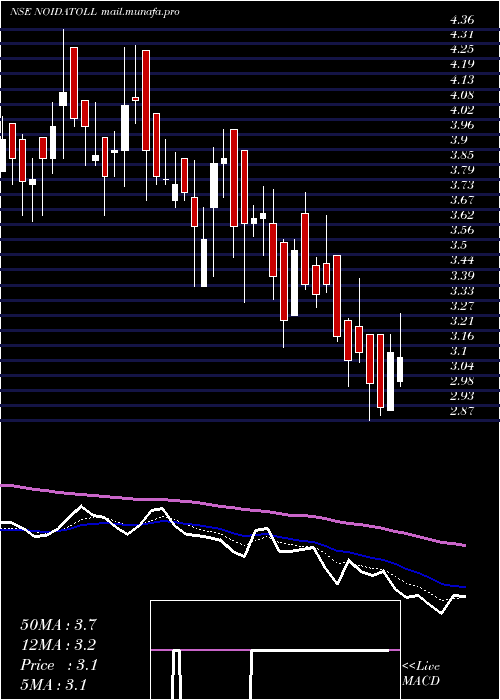Click the 3.44 price axis label
The height and width of the screenshot is (700, 500).
click(x=462, y=261)
